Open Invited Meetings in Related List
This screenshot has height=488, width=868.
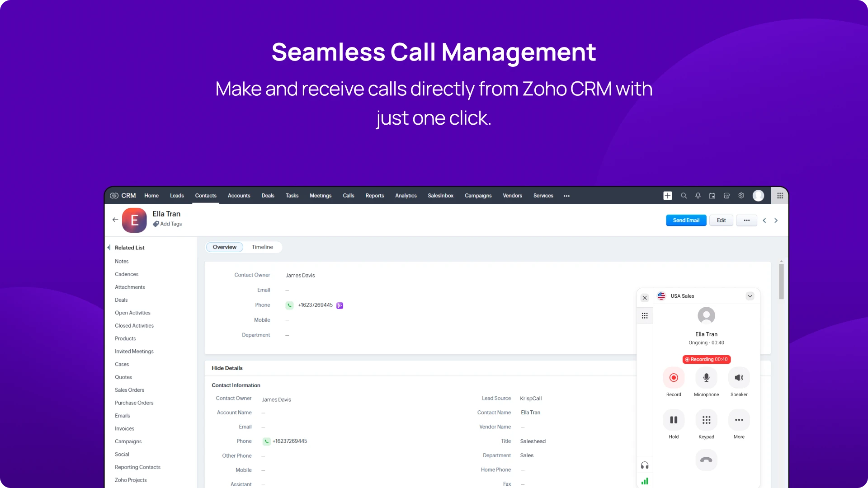[x=134, y=352]
